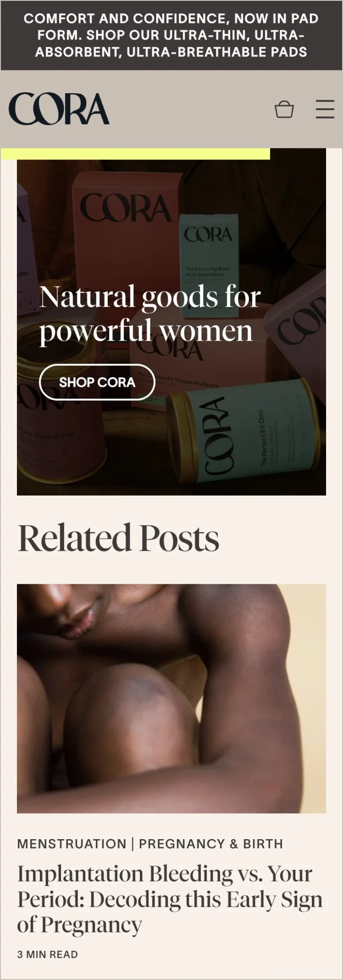The image size is (343, 980).
Task: Click the Related Posts heading
Action: click(118, 538)
